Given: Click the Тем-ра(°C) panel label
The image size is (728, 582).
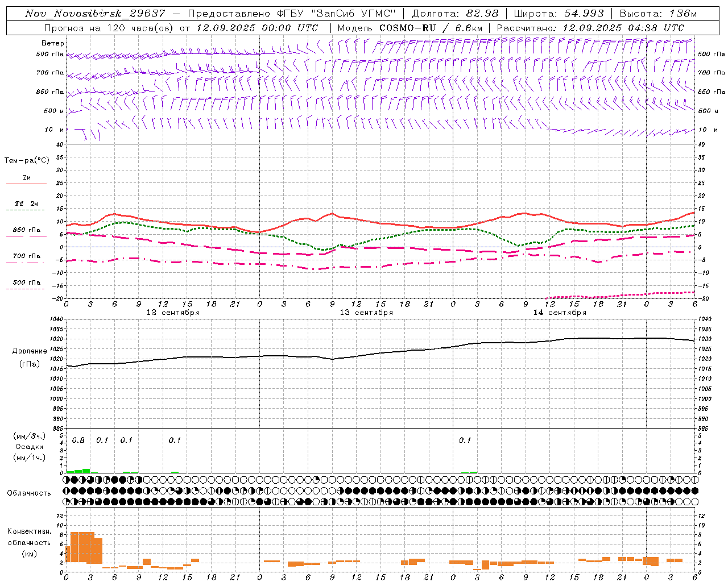Looking at the screenshot, I should (x=27, y=161).
